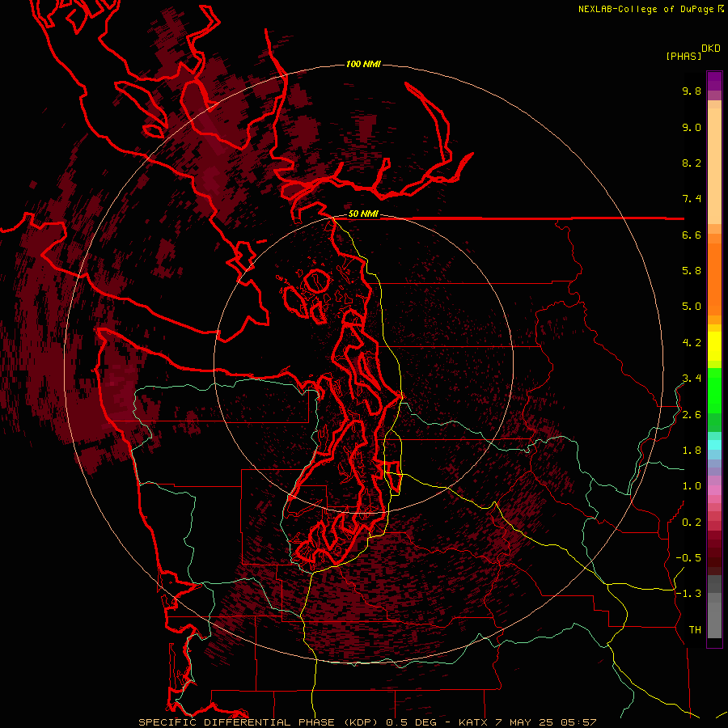Click the DKD legend heading
The height and width of the screenshot is (728, 728).
711,49
